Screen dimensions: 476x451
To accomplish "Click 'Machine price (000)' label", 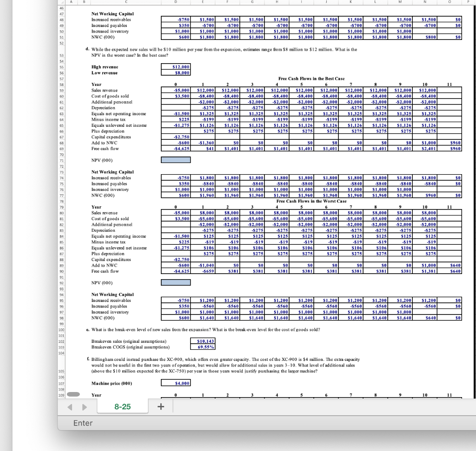I will click(112, 383).
